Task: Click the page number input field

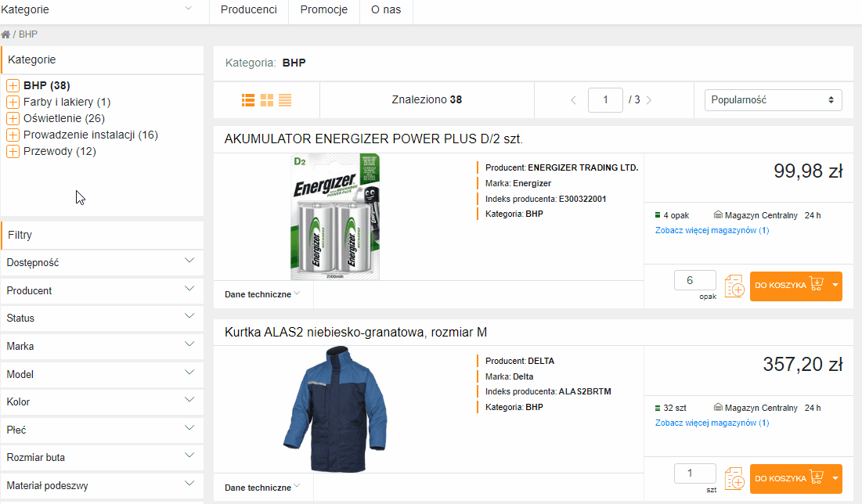Action: coord(605,100)
